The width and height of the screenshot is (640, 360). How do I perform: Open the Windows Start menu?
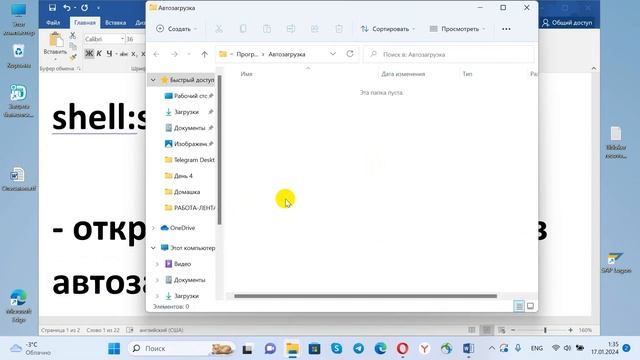tap(114, 349)
